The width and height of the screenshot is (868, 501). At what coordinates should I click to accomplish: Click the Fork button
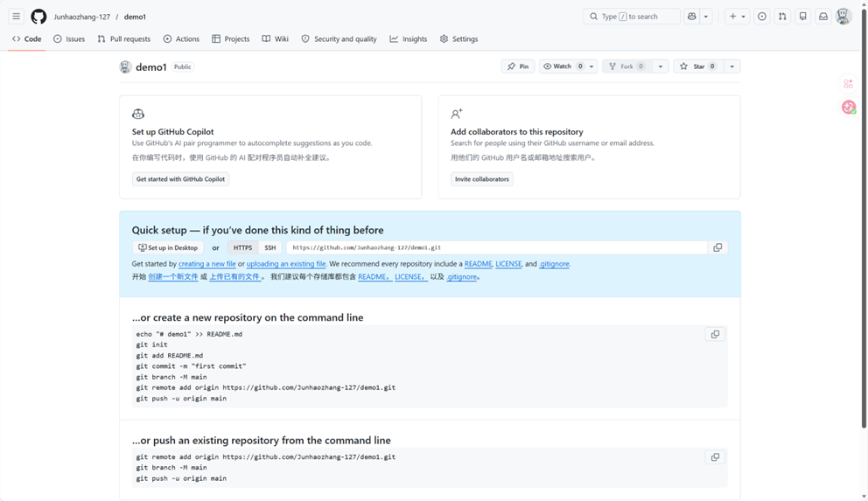[626, 66]
